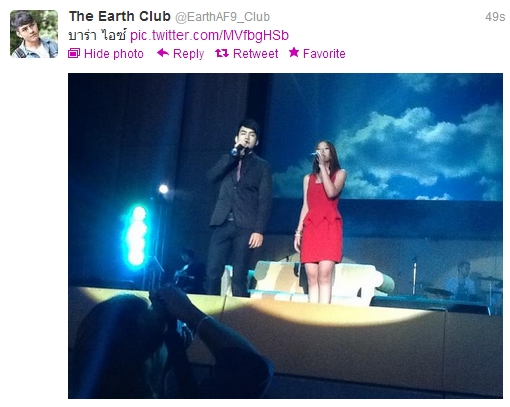Click the Hide photo icon

[74, 53]
